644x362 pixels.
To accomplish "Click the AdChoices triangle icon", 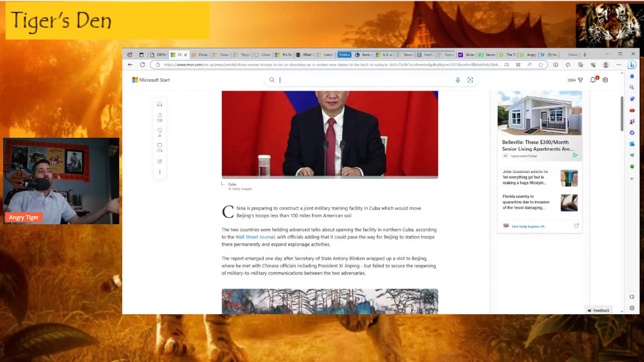I will (x=575, y=155).
